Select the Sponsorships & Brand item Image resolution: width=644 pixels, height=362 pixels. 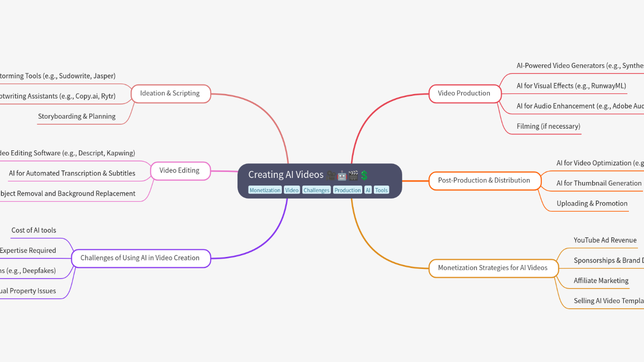(x=609, y=260)
